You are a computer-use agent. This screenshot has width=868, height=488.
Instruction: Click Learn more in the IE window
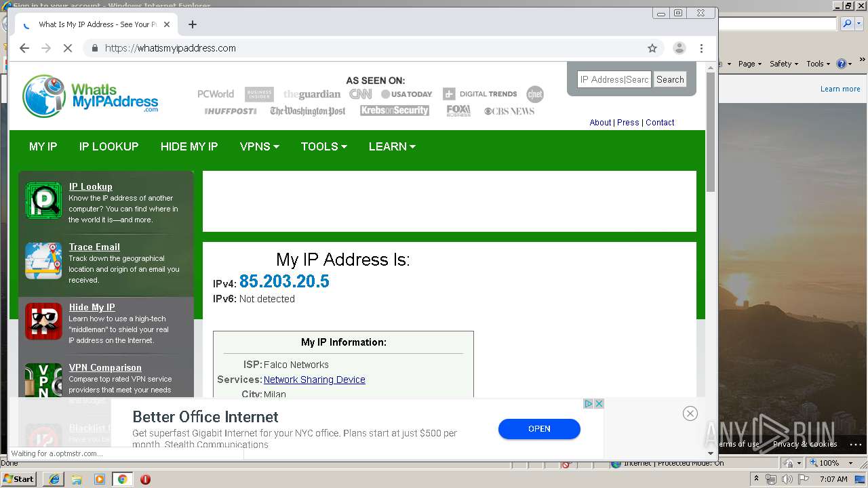[840, 89]
